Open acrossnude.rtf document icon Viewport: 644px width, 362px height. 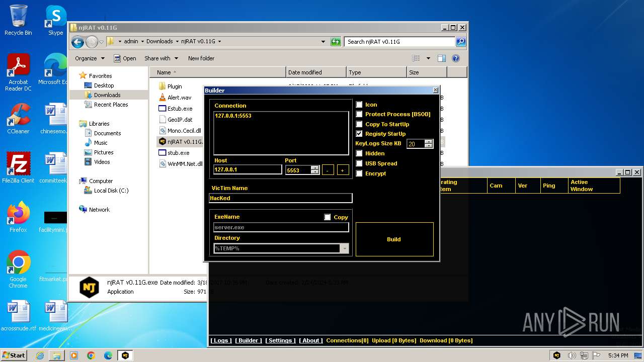click(x=18, y=316)
